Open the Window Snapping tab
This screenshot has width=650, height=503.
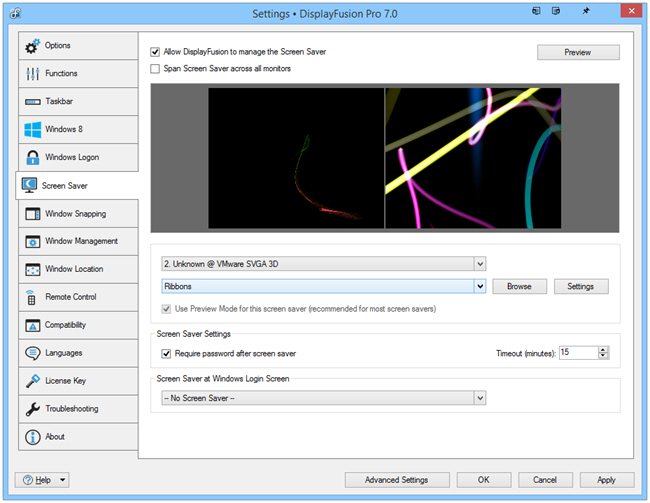click(x=78, y=214)
